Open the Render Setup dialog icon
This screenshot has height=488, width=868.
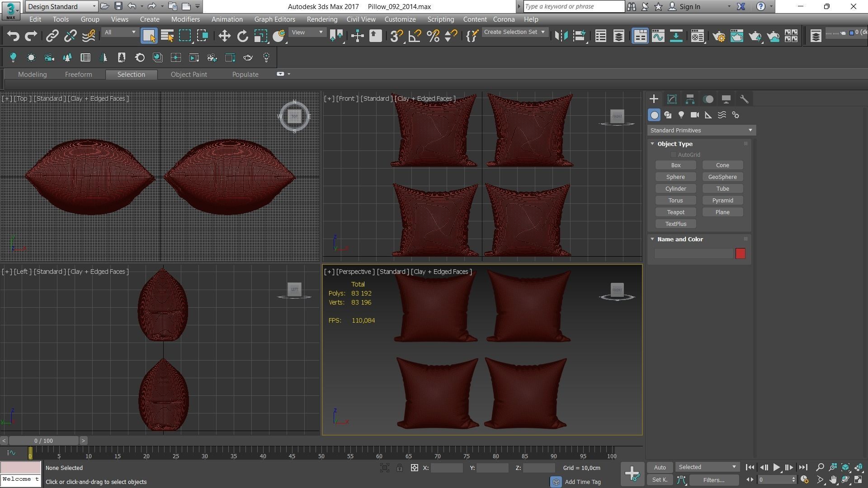click(x=719, y=36)
